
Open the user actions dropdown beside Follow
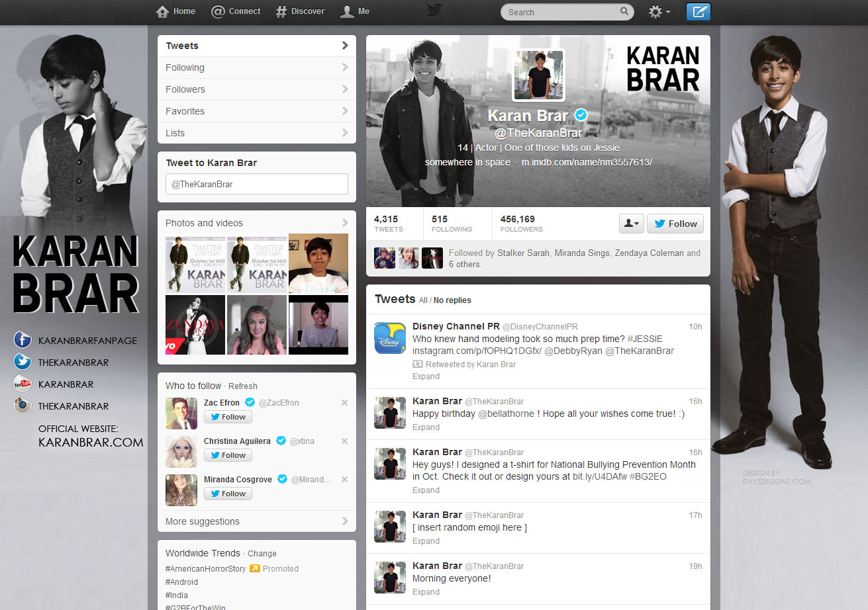coord(632,224)
